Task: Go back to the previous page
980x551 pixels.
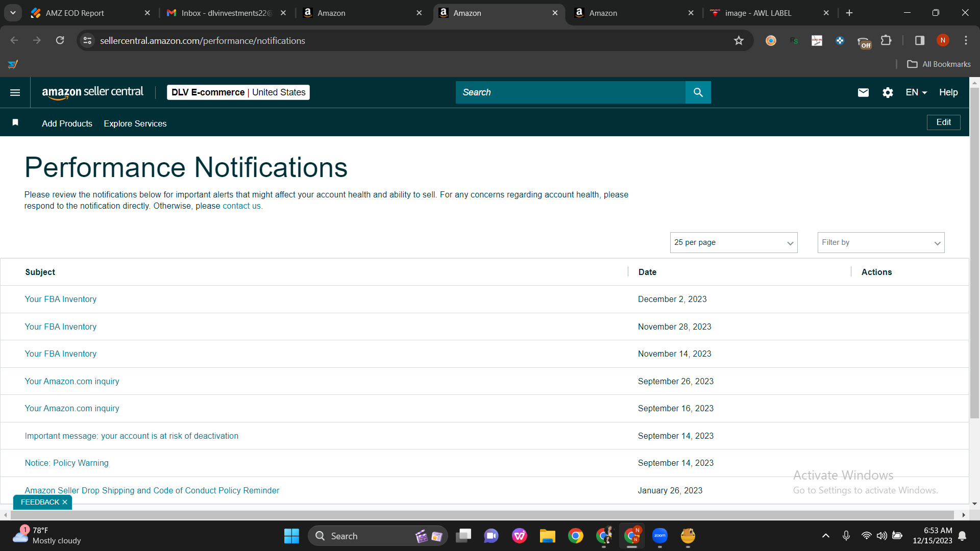Action: coord(14,40)
